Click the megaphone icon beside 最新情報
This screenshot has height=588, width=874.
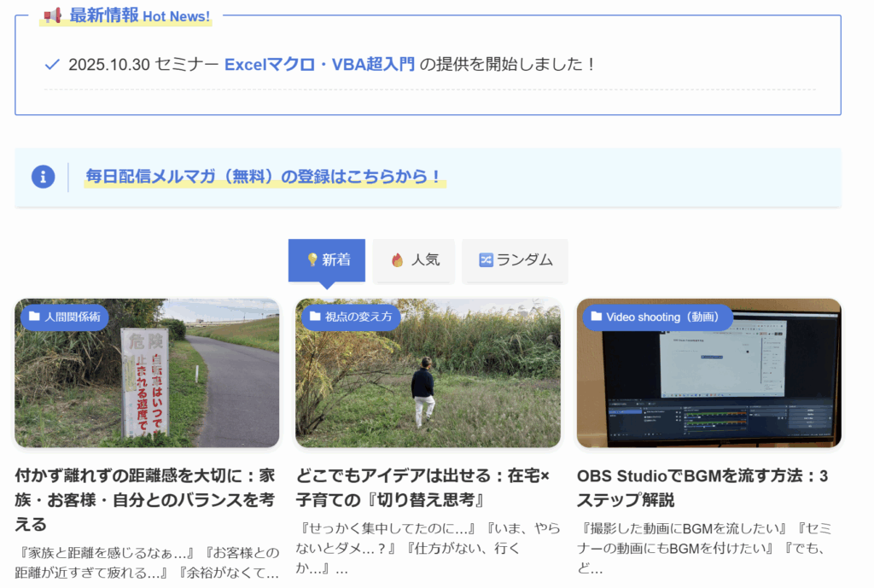pos(53,15)
